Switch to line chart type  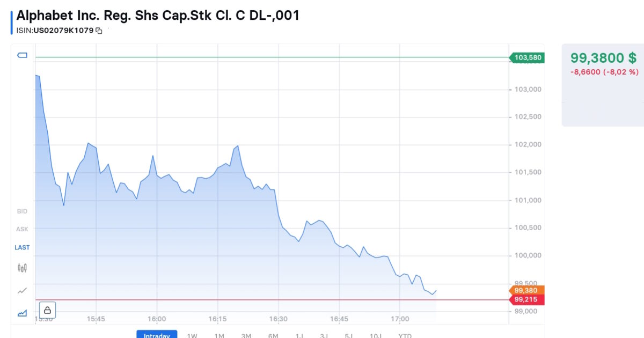coord(23,291)
